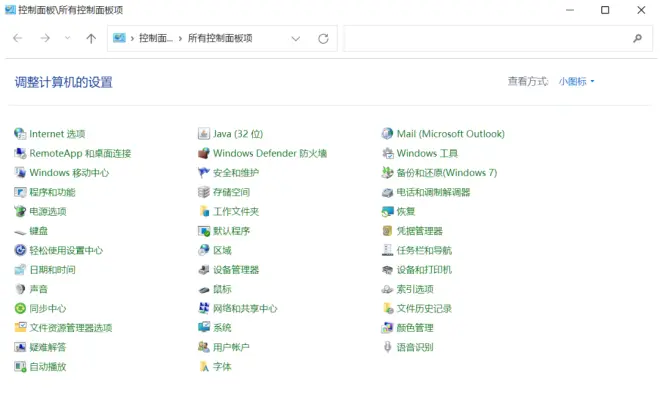
Task: Go back with the back arrow
Action: coord(18,38)
